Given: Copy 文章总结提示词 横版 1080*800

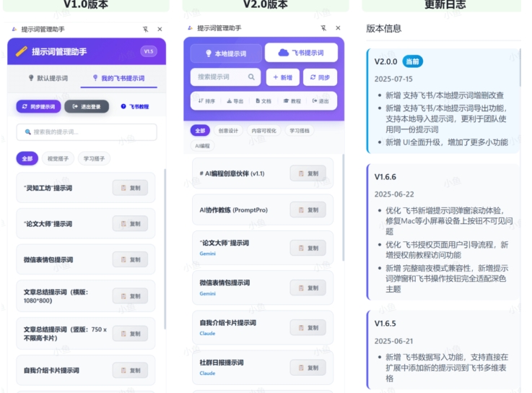Looking at the screenshot, I should coord(130,296).
